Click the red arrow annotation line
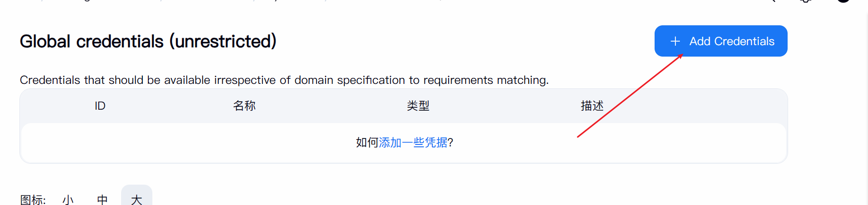Image resolution: width=868 pixels, height=205 pixels. [x=630, y=95]
